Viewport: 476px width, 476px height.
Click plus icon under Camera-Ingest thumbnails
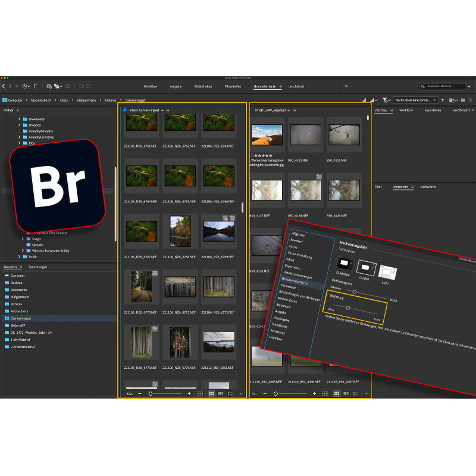pyautogui.click(x=189, y=393)
